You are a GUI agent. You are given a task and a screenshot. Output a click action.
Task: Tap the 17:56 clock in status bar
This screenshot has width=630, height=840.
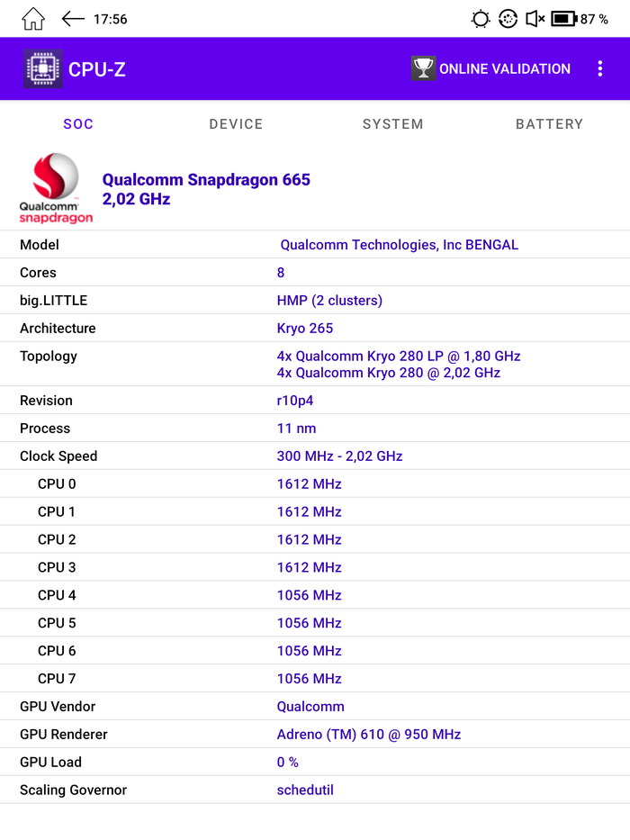pos(110,19)
